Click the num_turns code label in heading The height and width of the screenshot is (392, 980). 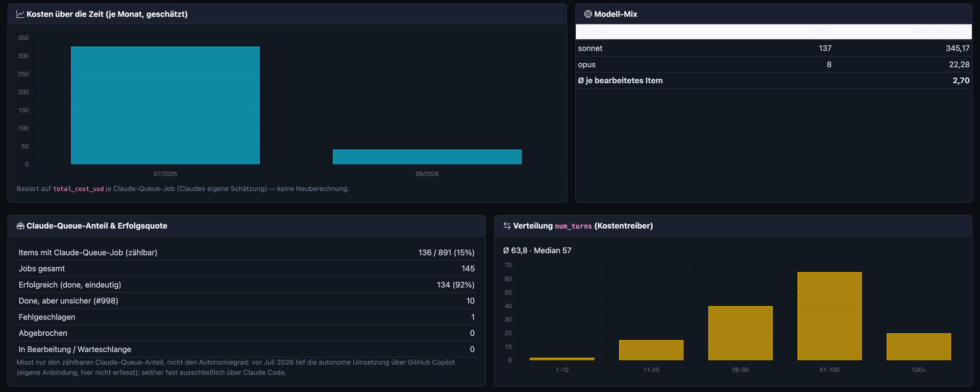[573, 226]
